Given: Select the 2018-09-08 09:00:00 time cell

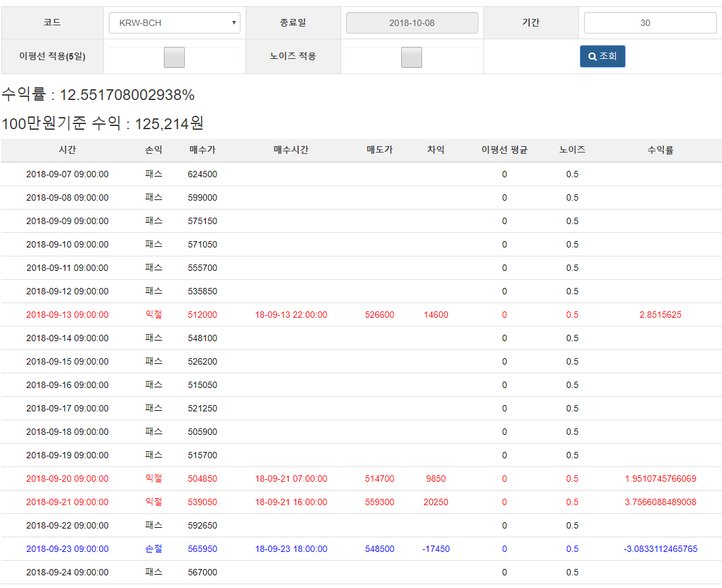Looking at the screenshot, I should click(x=67, y=197).
